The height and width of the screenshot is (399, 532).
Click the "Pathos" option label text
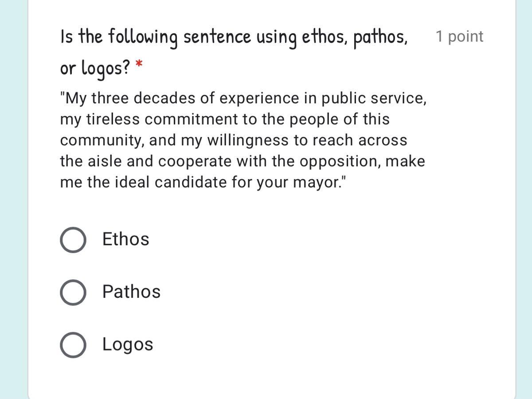click(131, 292)
